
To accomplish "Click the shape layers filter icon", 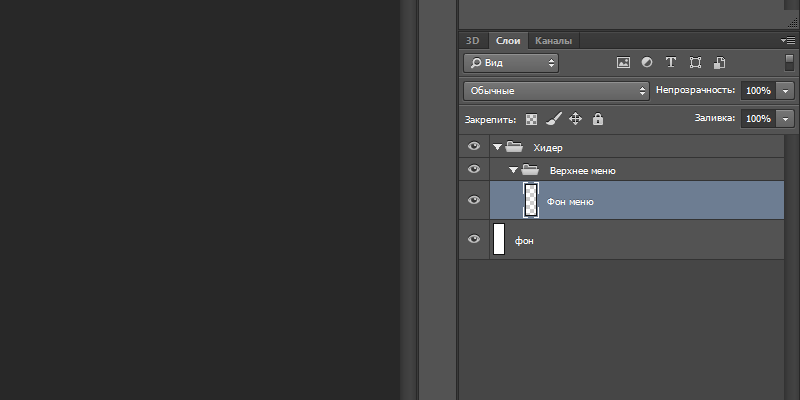I will [x=695, y=62].
